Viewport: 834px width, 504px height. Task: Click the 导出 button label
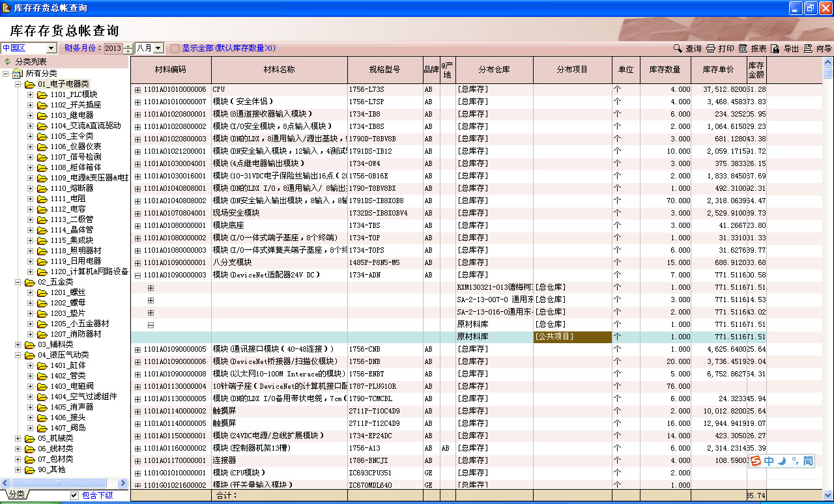coord(791,49)
